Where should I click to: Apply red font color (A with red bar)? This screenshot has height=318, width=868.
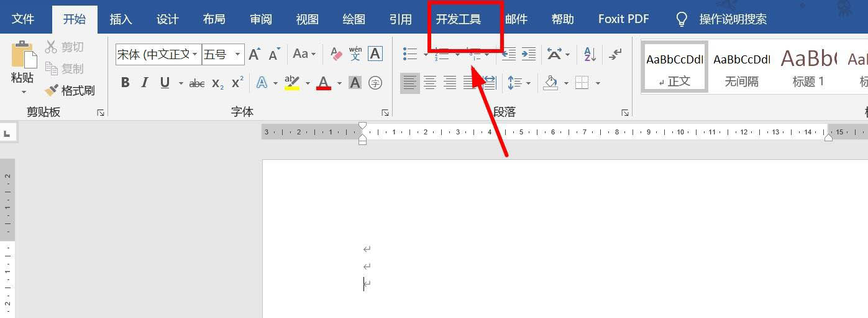pyautogui.click(x=324, y=83)
